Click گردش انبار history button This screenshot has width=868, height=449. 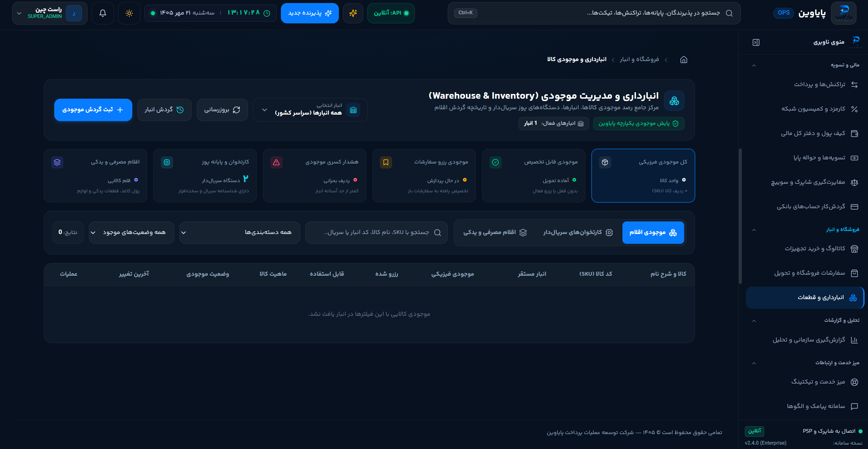click(x=164, y=110)
